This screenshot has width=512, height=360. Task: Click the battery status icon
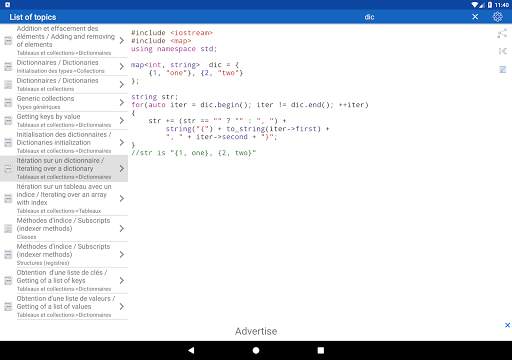[490, 5]
